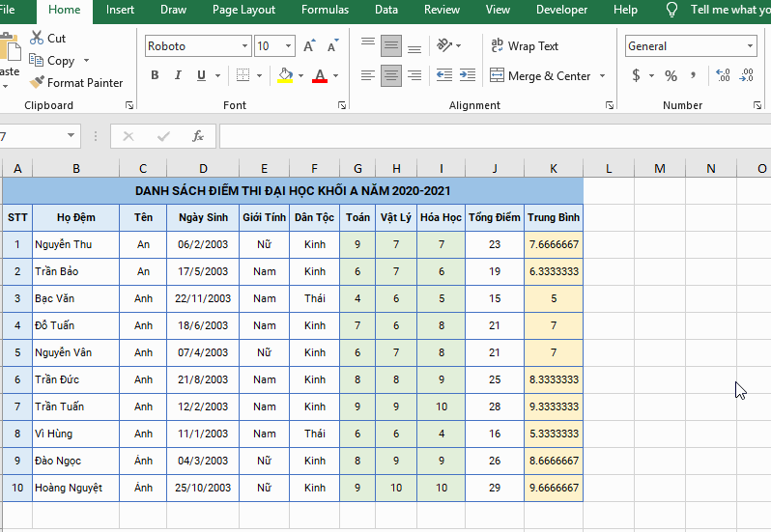Apply cell borders icon
This screenshot has height=532, width=771.
243,75
